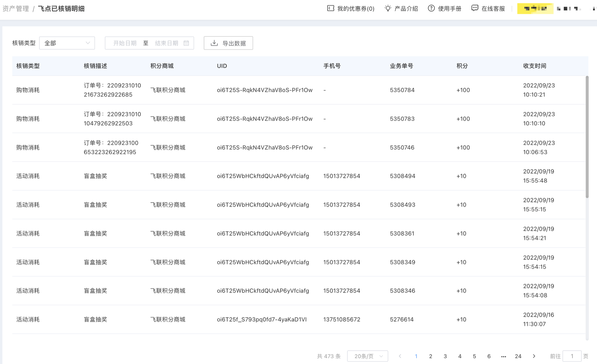Click the 开始日期 start date field
The height and width of the screenshot is (364, 597).
[x=125, y=43]
